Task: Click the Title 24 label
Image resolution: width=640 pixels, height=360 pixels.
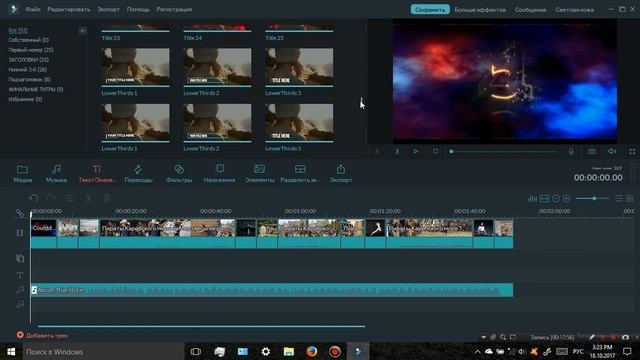Action: pyautogui.click(x=193, y=38)
